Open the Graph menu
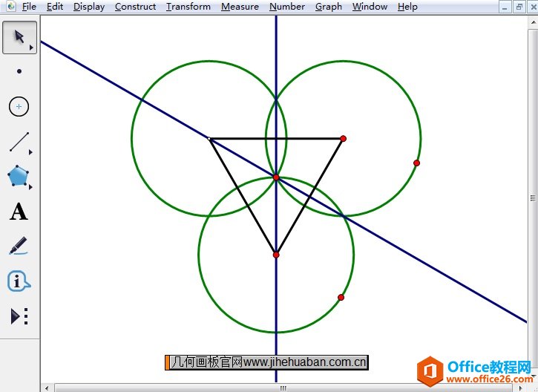The height and width of the screenshot is (392, 538). (328, 7)
